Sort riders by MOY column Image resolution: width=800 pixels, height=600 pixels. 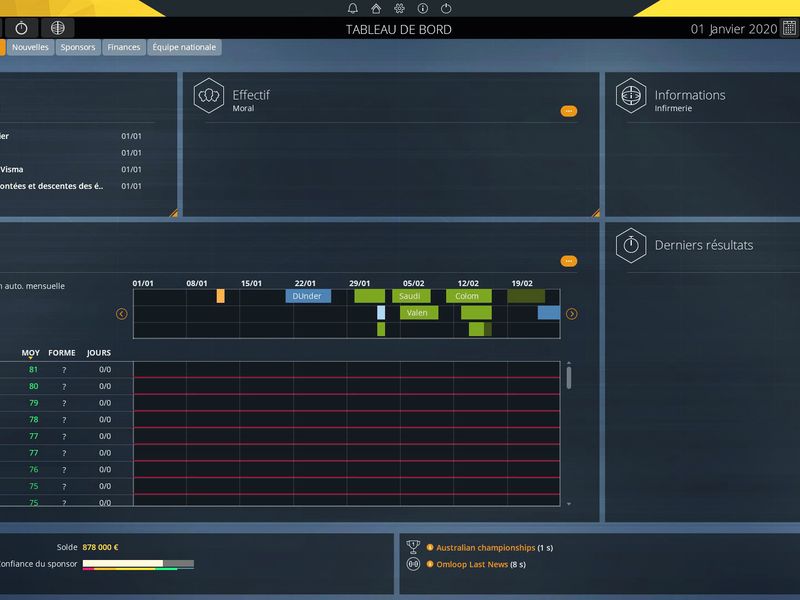point(31,353)
